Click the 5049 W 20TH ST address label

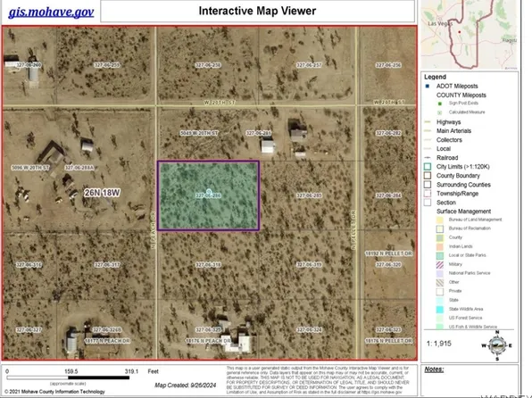pyautogui.click(x=199, y=133)
